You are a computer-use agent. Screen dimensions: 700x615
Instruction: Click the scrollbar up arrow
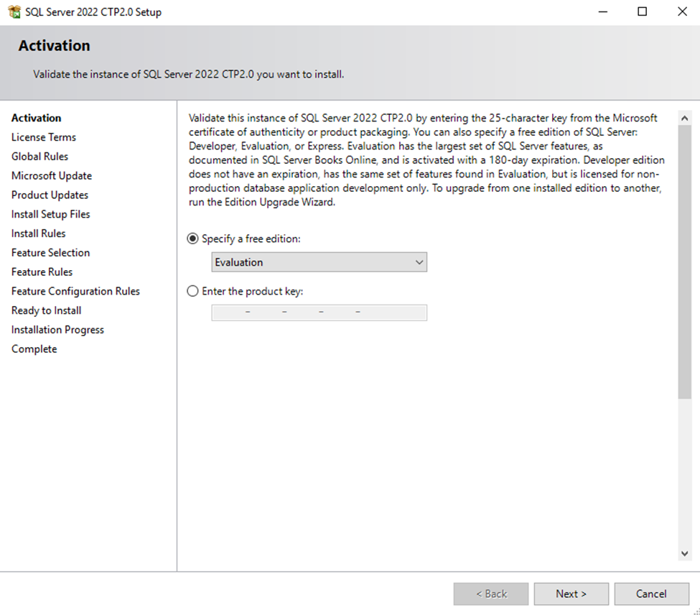click(684, 118)
